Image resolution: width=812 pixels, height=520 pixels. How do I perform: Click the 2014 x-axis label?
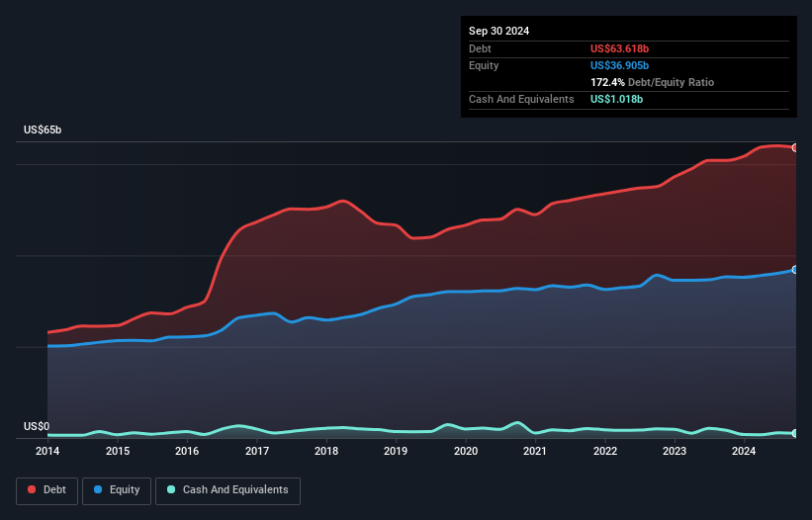(x=47, y=451)
